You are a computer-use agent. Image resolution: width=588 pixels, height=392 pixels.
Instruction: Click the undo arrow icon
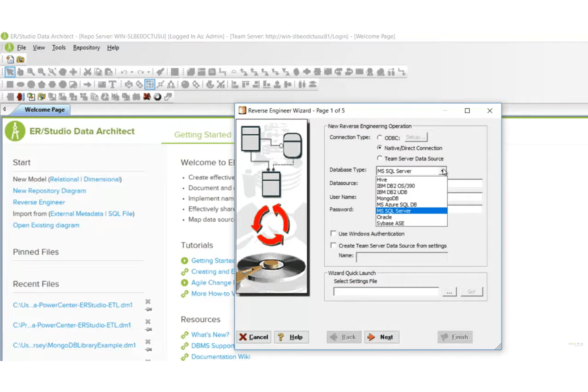(124, 72)
